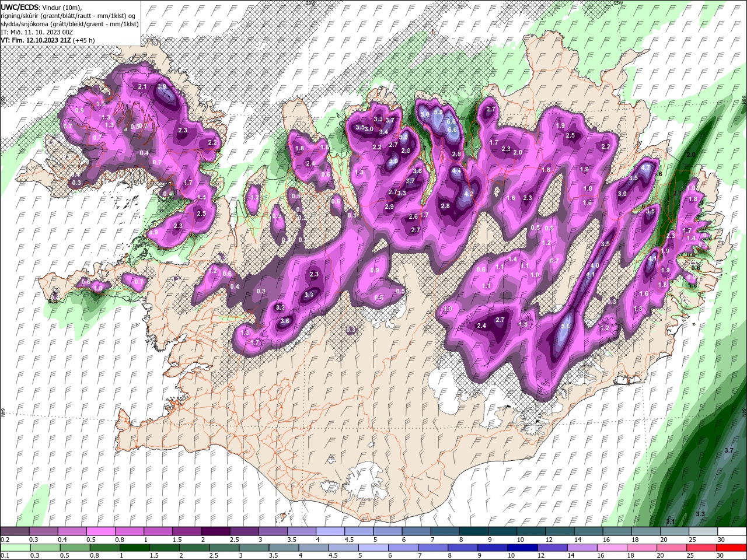This screenshot has height=560, width=747.
Task: Pick the light pink swatch at 16 in the rain scale
Action: [x=612, y=548]
